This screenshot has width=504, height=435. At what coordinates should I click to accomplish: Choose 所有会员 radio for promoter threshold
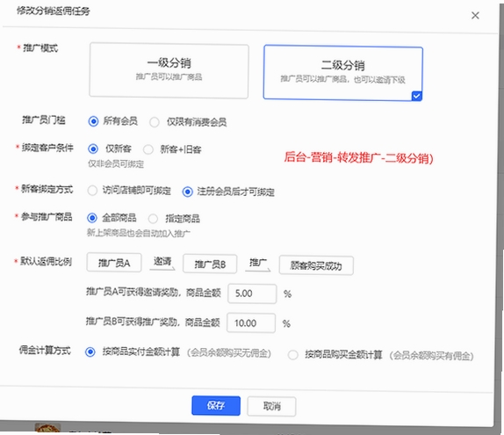(x=93, y=121)
